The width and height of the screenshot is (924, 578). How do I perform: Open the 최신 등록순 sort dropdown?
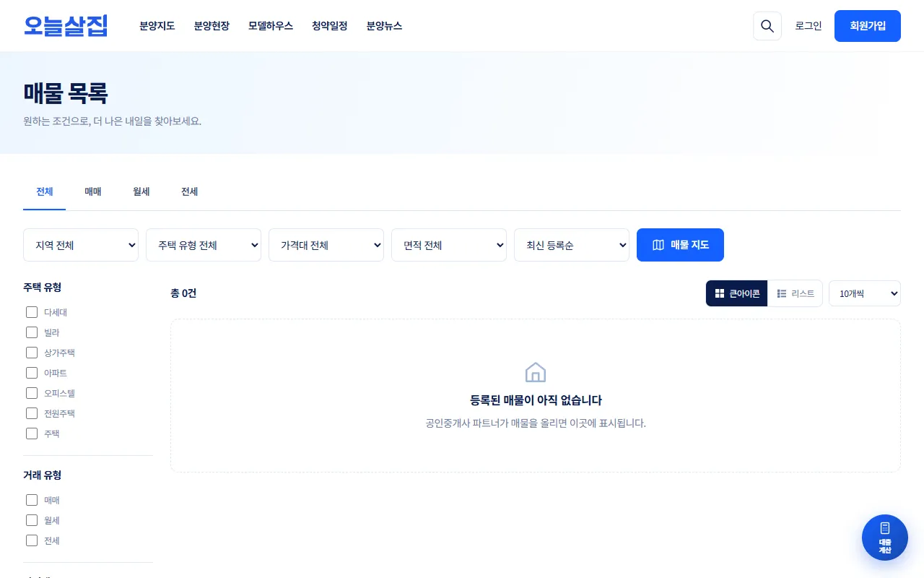[x=572, y=245]
